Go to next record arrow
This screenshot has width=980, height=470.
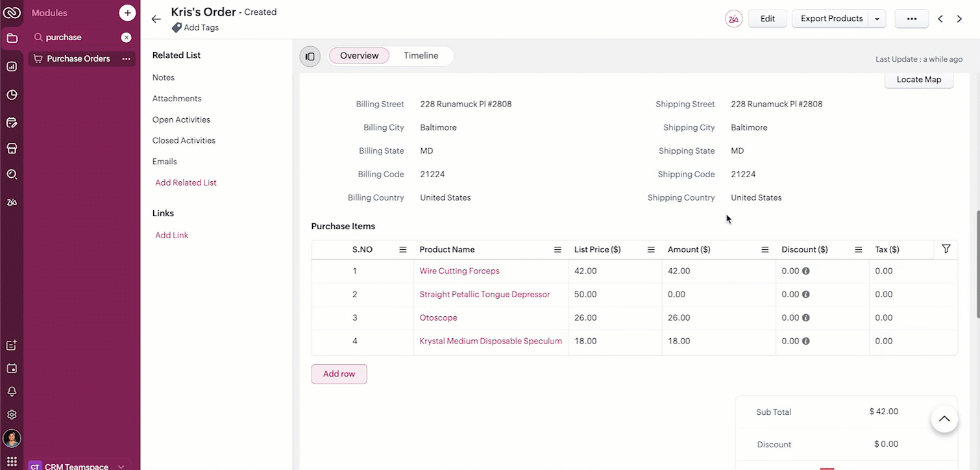pyautogui.click(x=959, y=19)
